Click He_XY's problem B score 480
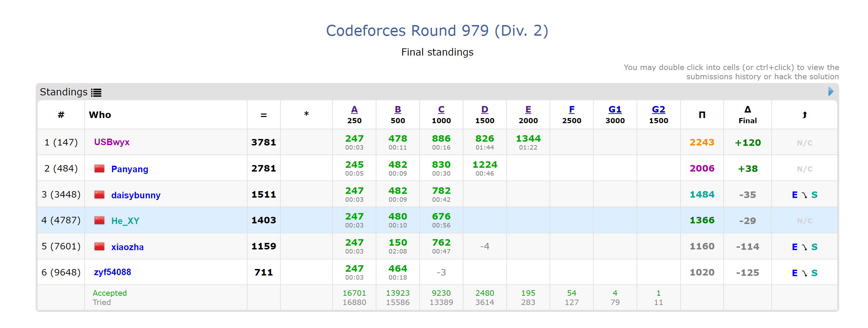Viewport: 868px width, 328px height. pos(398,216)
